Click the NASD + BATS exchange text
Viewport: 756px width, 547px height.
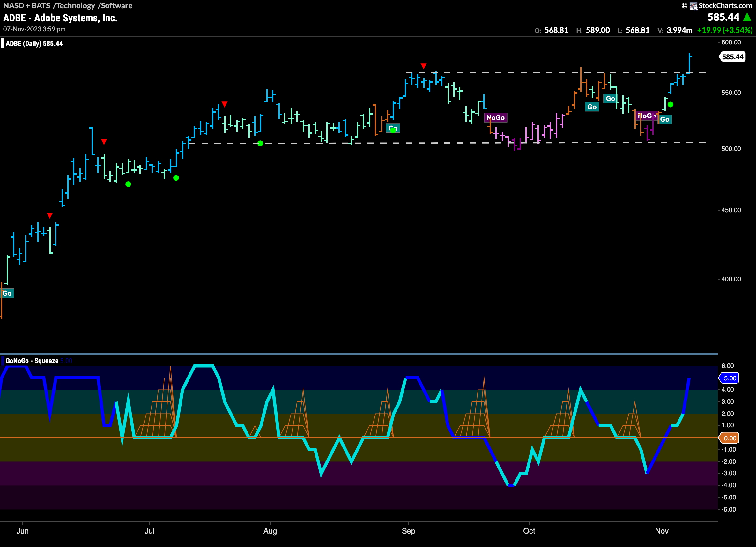[26, 6]
